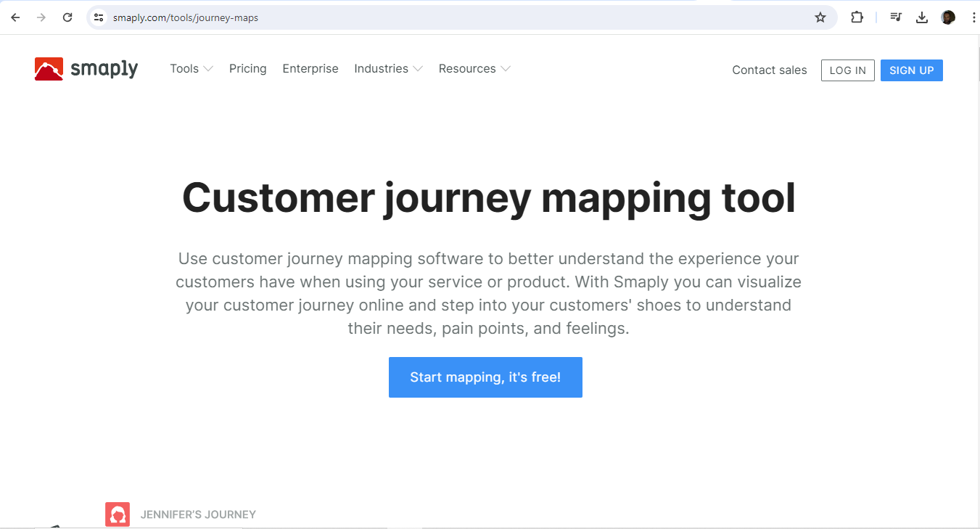Go back to the previous page

tap(15, 17)
